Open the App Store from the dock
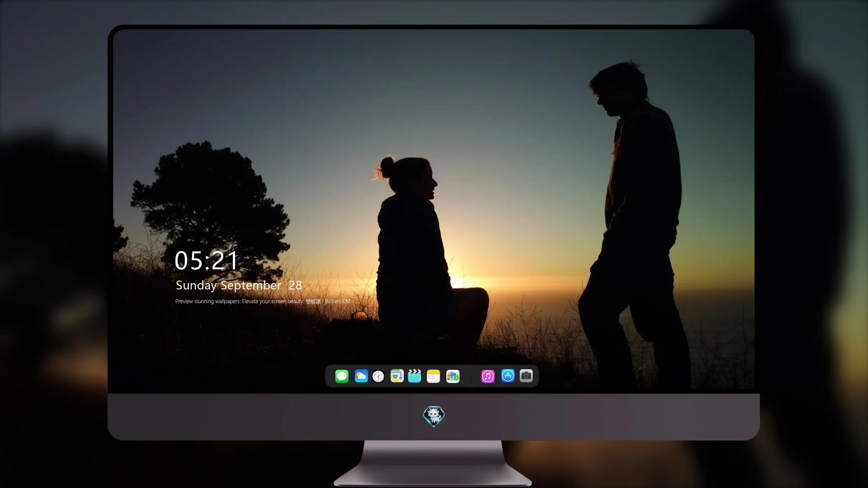The image size is (868, 488). [508, 375]
